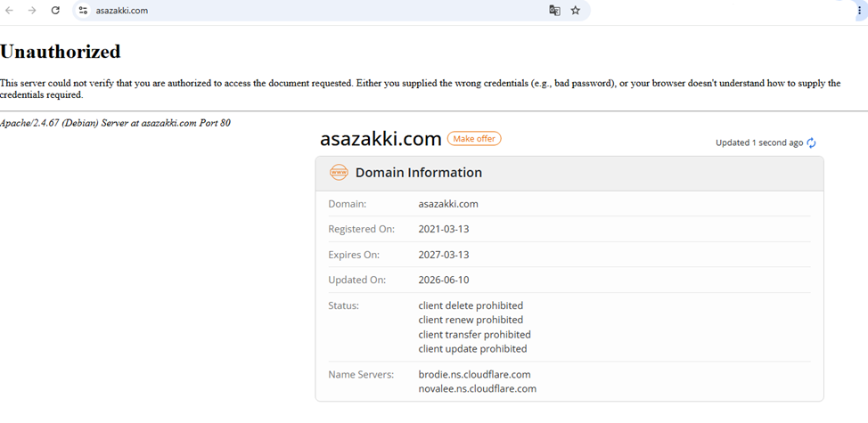Click the 'Name Servers:' label

pos(361,374)
